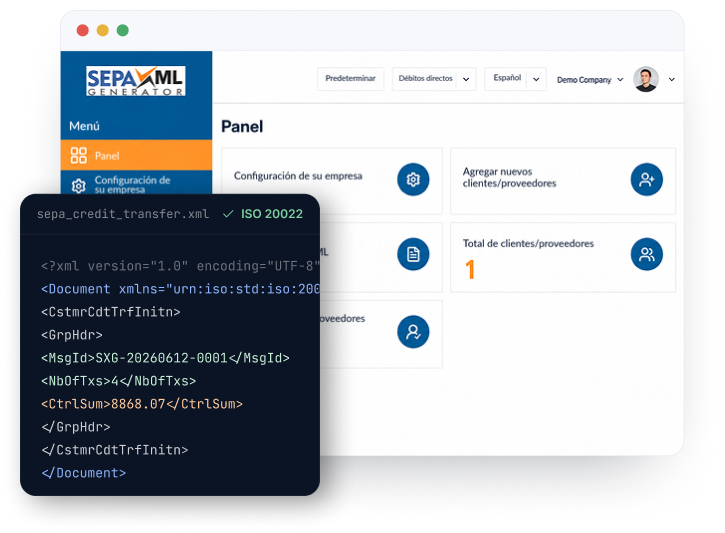Open Configuración de su empresa sidebar item
Image resolution: width=725 pixels, height=533 pixels.
coord(136,184)
